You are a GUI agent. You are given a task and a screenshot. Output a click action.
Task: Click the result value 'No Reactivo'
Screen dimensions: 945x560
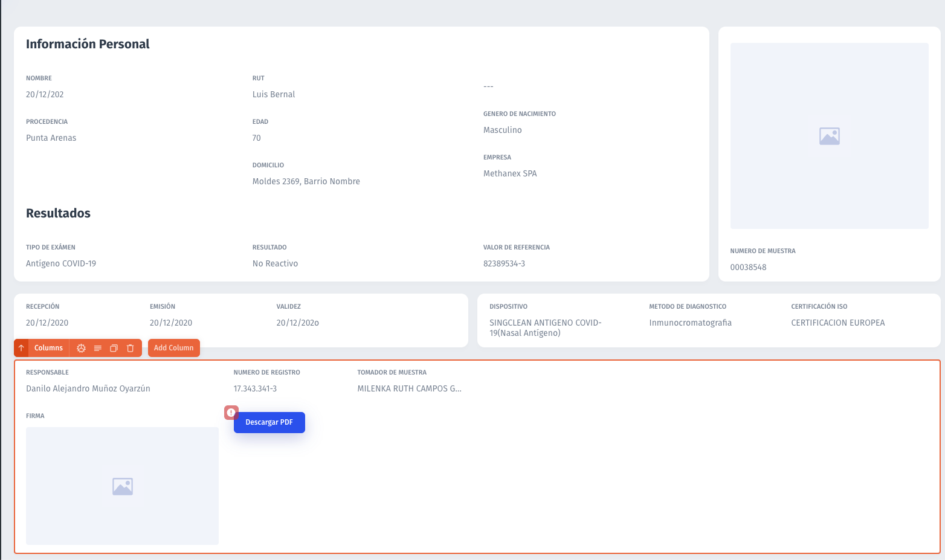(275, 263)
